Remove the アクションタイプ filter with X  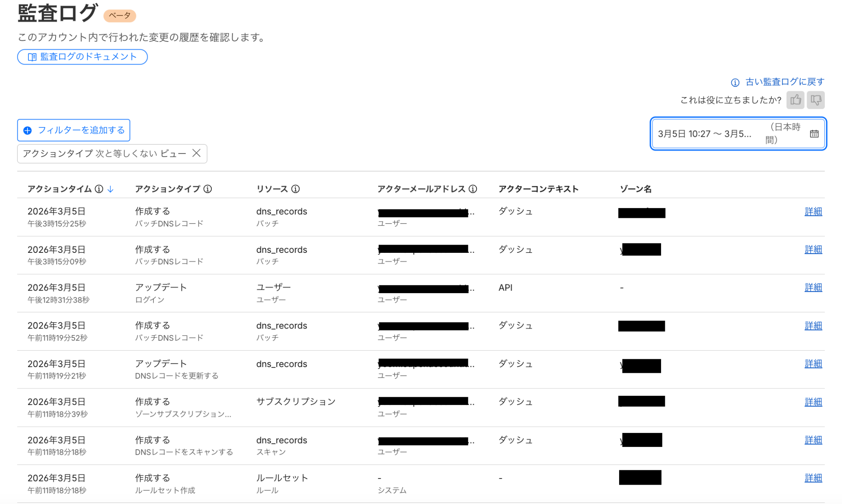[197, 153]
